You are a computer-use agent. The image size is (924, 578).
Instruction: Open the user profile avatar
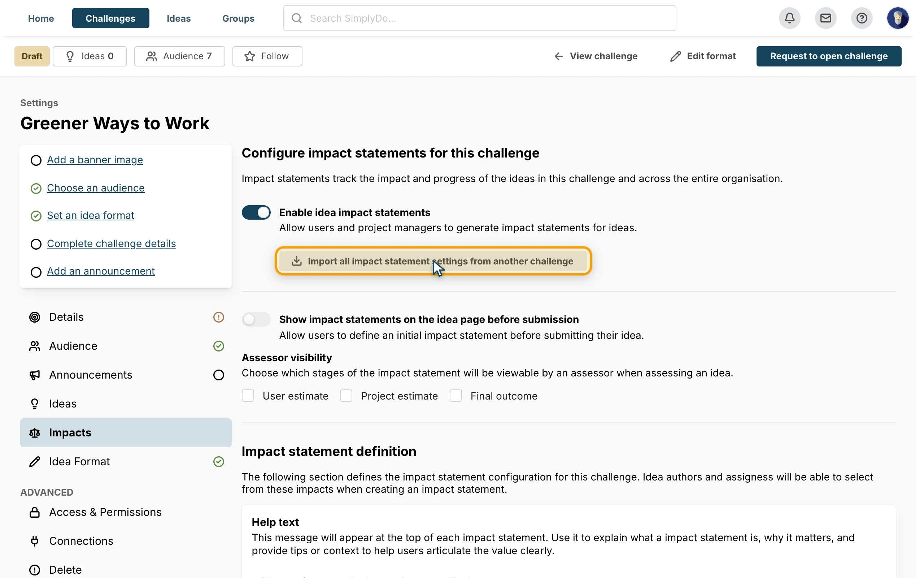click(898, 18)
